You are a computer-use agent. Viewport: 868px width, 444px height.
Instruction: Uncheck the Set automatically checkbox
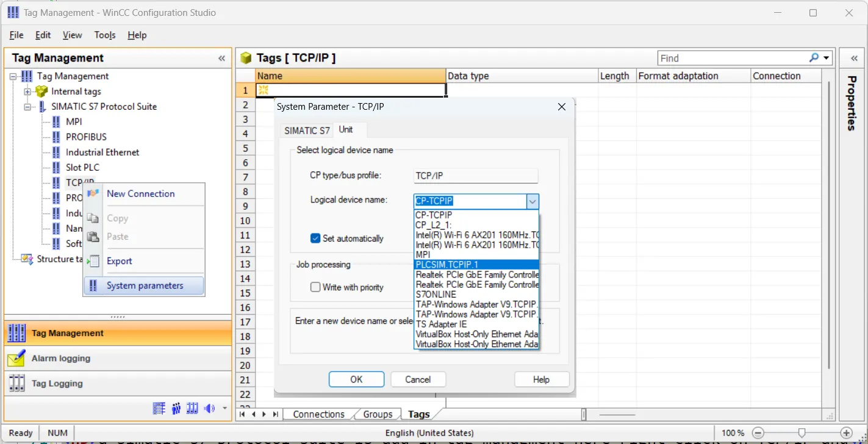pos(315,238)
